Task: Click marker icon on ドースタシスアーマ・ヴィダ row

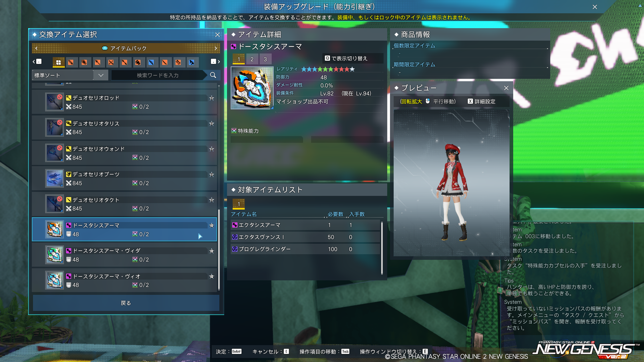Action: 212,251
